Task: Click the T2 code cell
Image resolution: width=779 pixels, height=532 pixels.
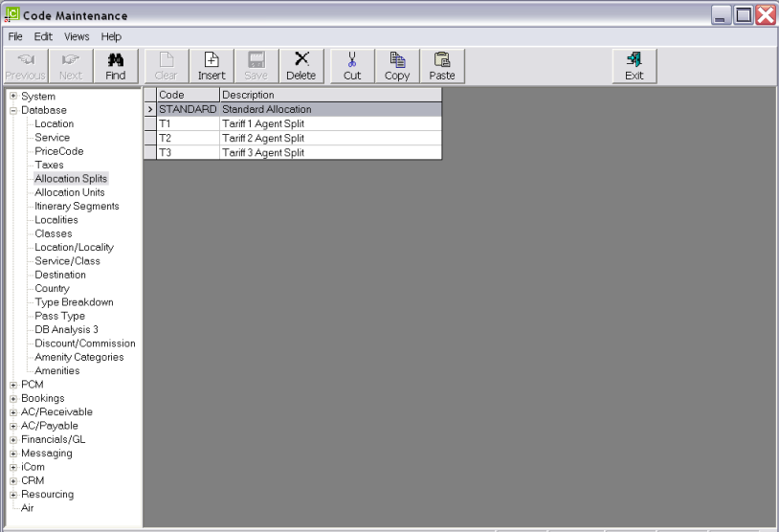Action: [189, 138]
